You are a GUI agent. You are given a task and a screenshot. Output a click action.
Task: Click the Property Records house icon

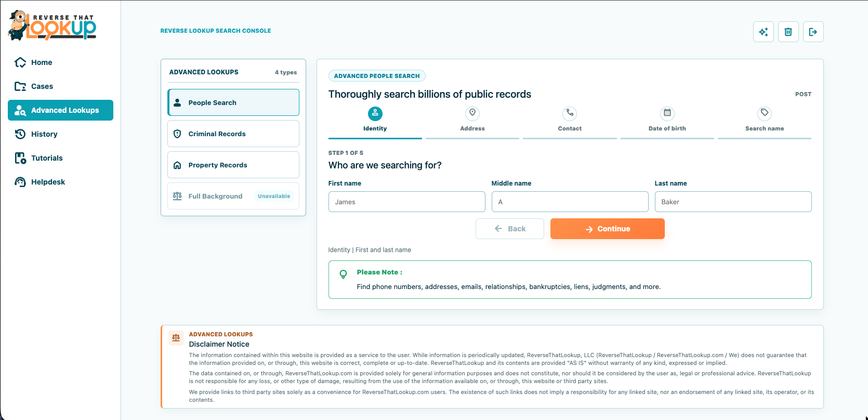coord(177,165)
